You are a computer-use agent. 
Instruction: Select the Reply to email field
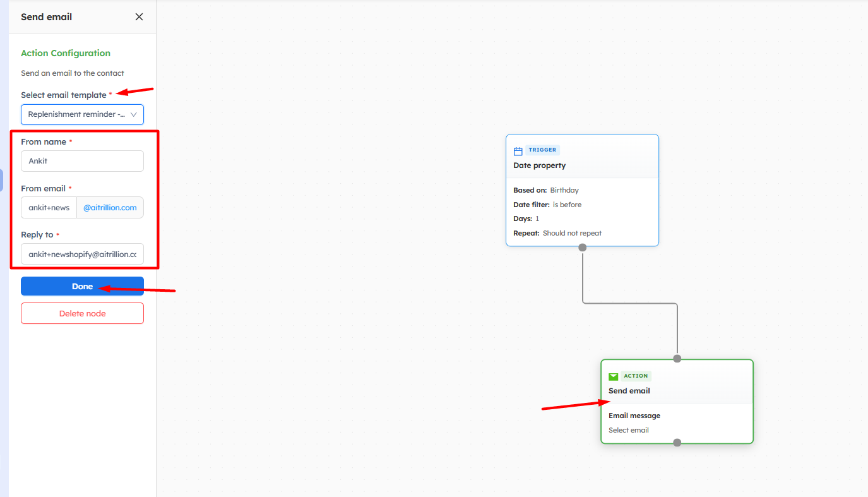pyautogui.click(x=82, y=254)
